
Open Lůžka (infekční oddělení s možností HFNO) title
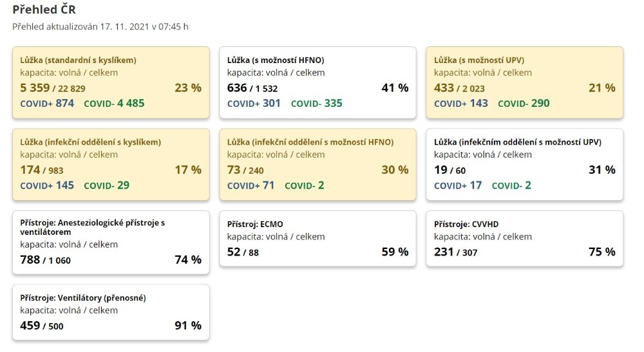[x=310, y=142]
